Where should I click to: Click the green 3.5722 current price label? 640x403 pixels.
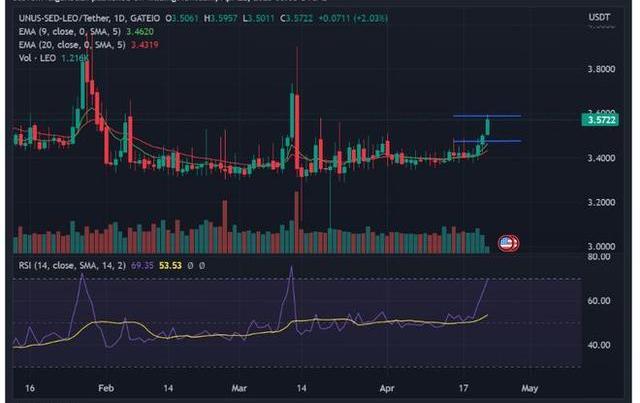(600, 120)
